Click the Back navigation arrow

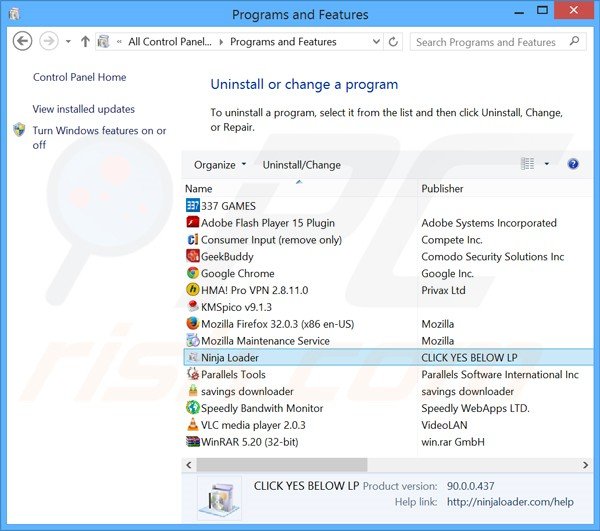point(22,41)
